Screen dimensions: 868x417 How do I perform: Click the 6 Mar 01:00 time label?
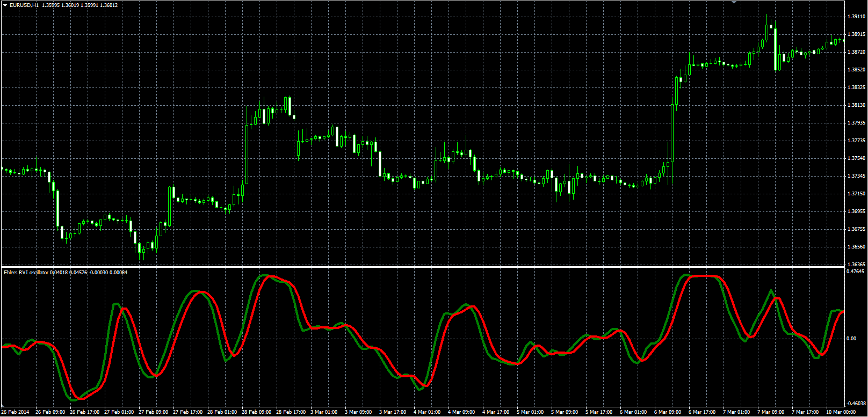[x=633, y=412]
